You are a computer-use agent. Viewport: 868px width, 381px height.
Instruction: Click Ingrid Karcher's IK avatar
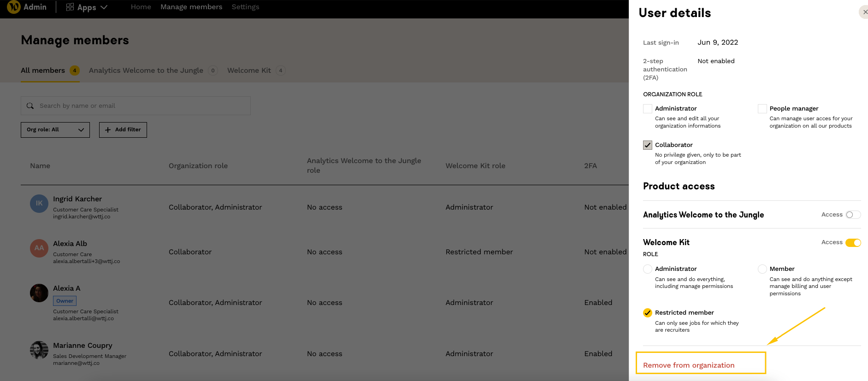39,203
